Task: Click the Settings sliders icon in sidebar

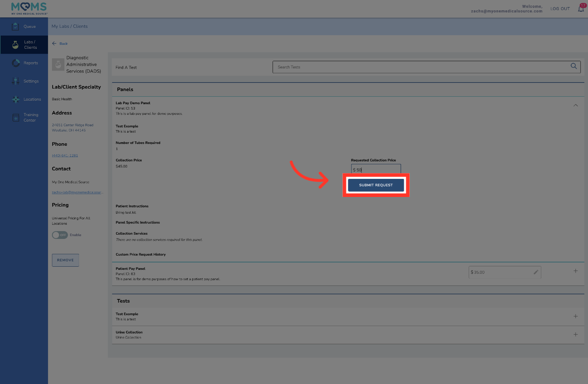Action: click(16, 81)
